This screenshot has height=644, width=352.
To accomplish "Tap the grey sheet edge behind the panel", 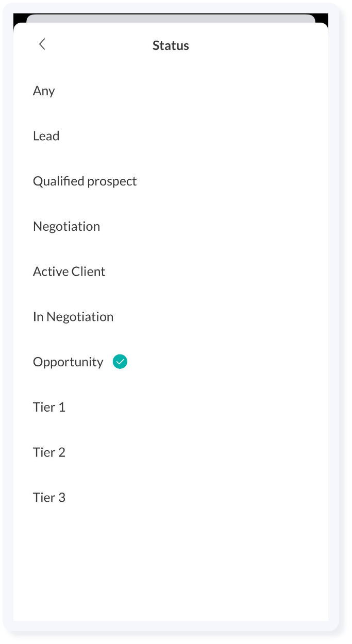I will [x=171, y=19].
